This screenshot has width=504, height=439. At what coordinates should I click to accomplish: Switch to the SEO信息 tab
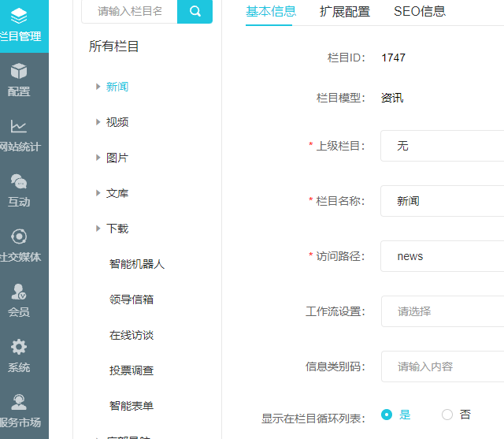(x=419, y=11)
